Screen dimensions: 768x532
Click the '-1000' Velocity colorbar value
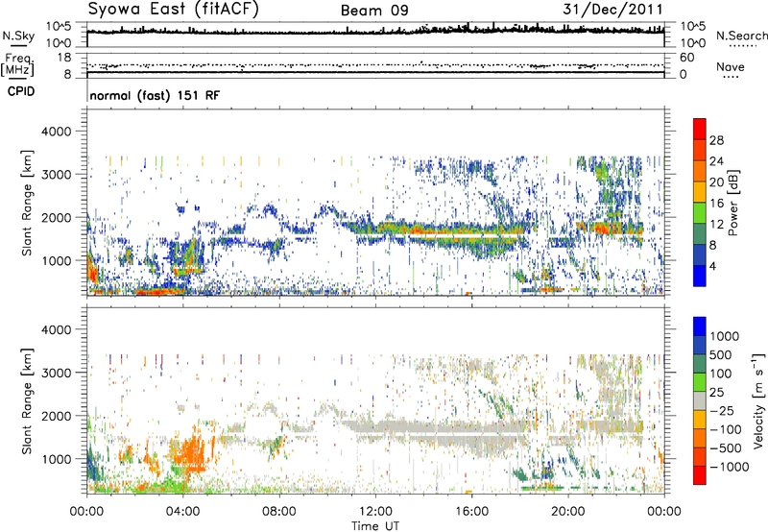[729, 467]
